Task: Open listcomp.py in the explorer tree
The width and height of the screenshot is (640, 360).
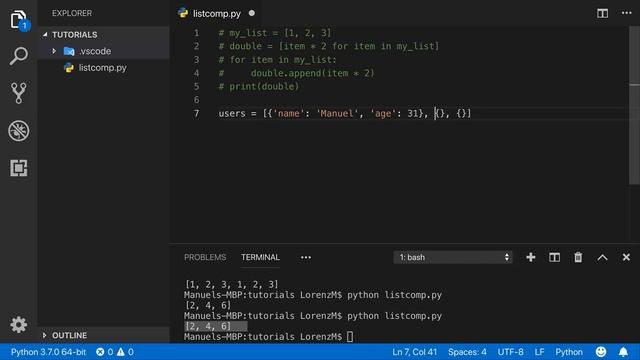Action: [x=102, y=68]
